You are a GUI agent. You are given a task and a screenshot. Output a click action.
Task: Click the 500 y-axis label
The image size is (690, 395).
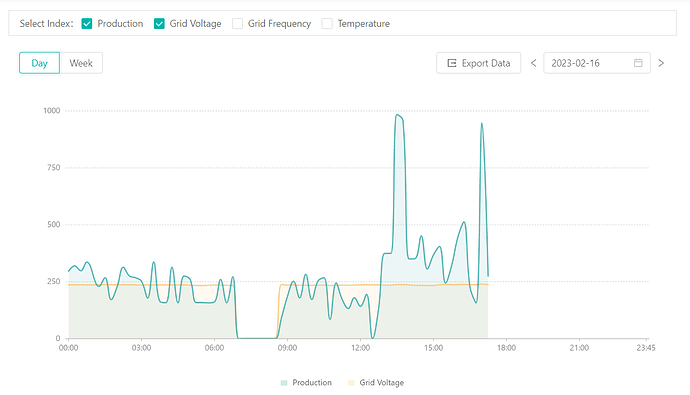[x=53, y=224]
